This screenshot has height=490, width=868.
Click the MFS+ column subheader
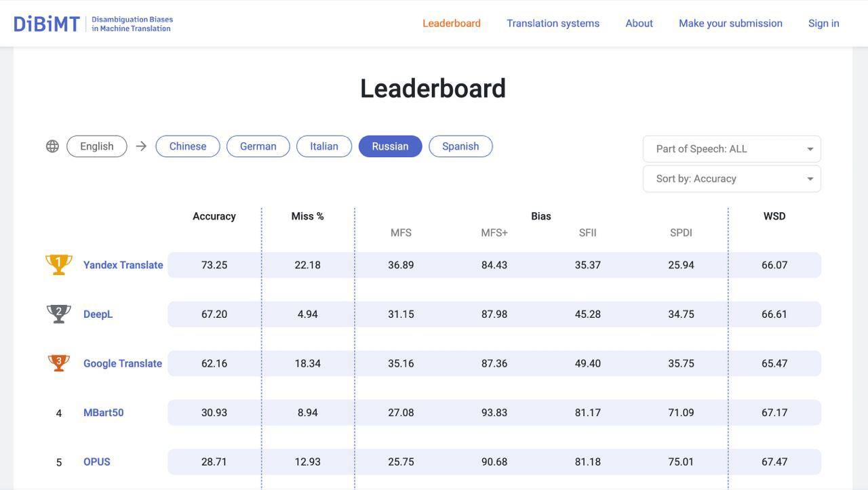point(494,232)
